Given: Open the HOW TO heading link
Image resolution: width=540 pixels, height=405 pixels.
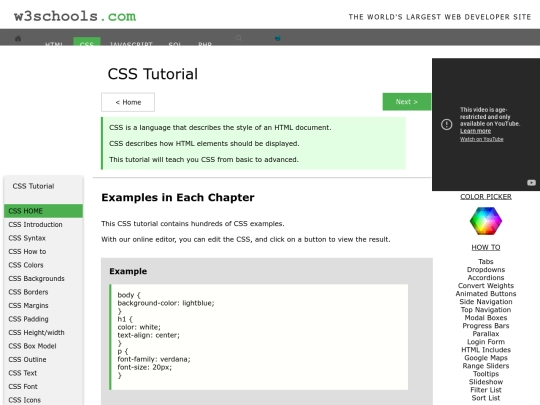Looking at the screenshot, I should coord(486,247).
